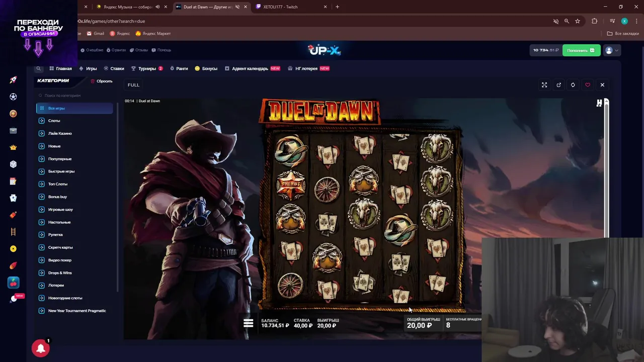Click the UP-X logo
The image size is (644, 362).
tap(325, 50)
